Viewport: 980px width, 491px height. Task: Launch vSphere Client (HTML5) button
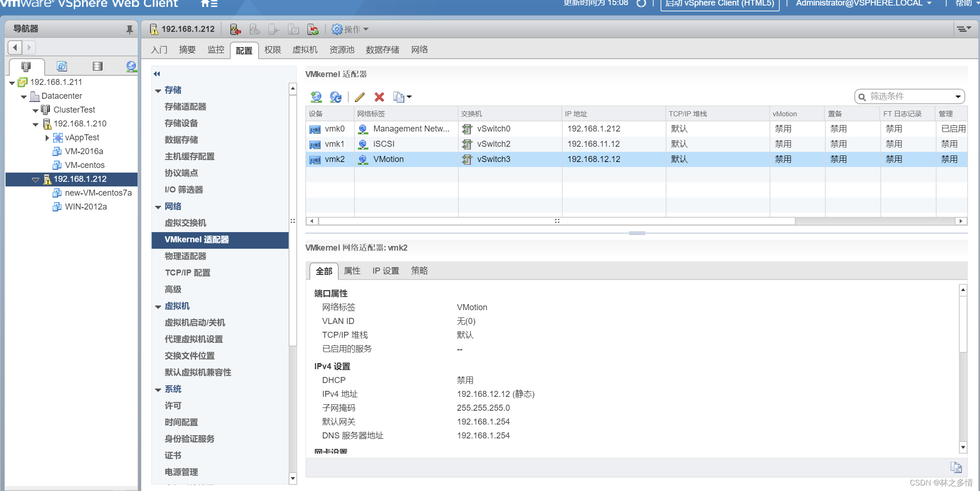click(720, 4)
